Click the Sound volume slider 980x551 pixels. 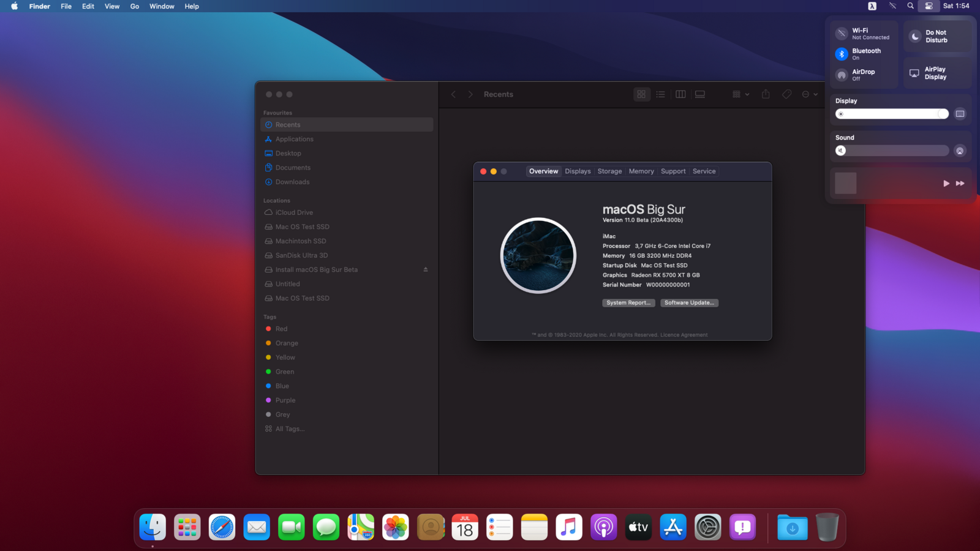[x=892, y=151]
